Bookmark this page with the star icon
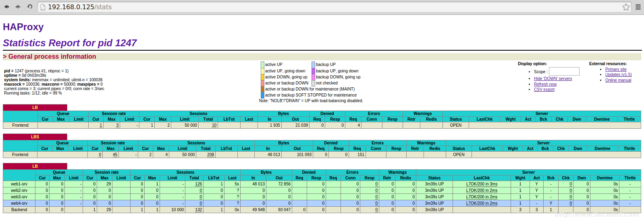Viewport: 644px width, 220px height. tap(626, 7)
